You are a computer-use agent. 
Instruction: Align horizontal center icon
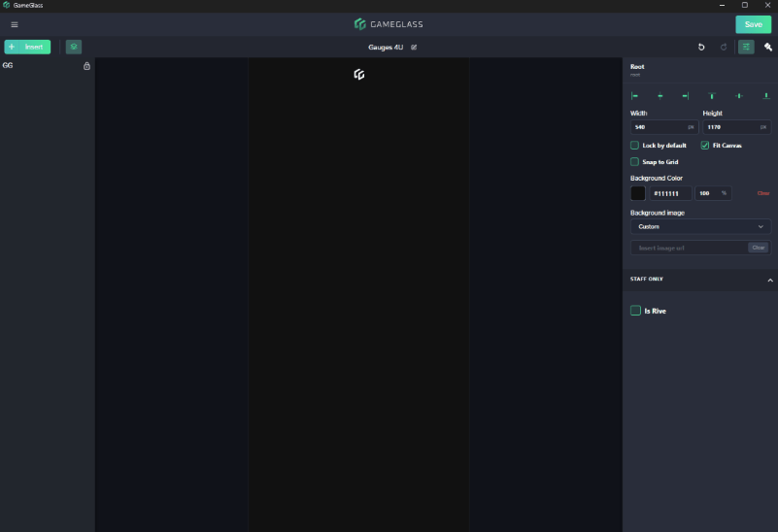point(660,96)
